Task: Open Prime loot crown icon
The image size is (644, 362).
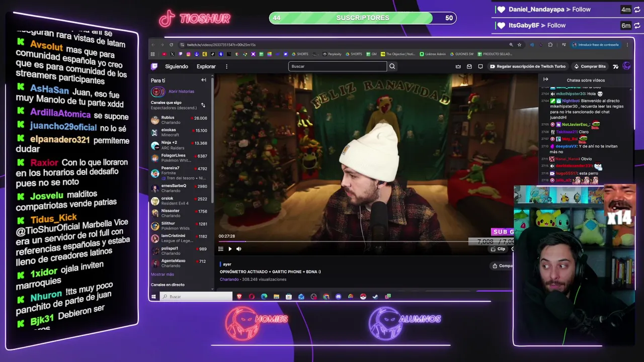Action: point(458,66)
